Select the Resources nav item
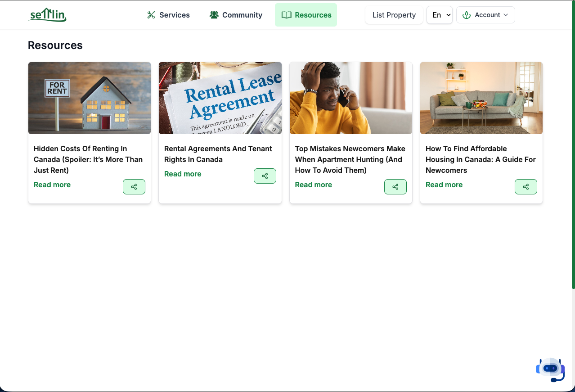The height and width of the screenshot is (392, 575). [x=306, y=15]
